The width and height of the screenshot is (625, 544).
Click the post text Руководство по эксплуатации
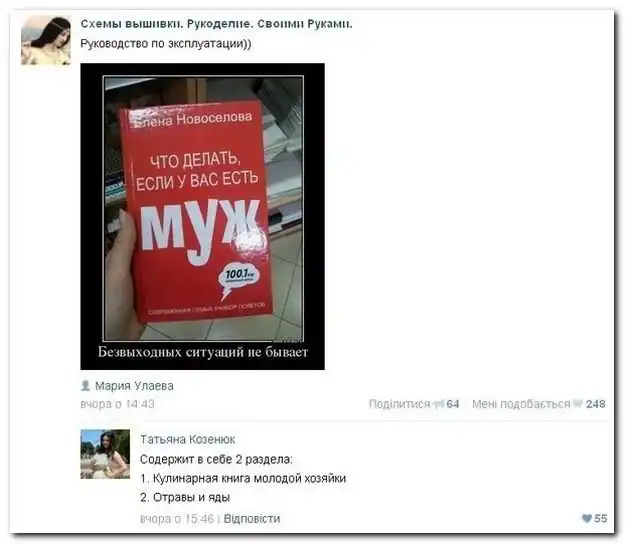tap(166, 43)
